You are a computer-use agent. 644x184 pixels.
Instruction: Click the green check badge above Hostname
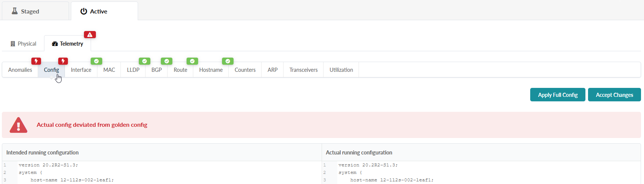click(x=228, y=61)
